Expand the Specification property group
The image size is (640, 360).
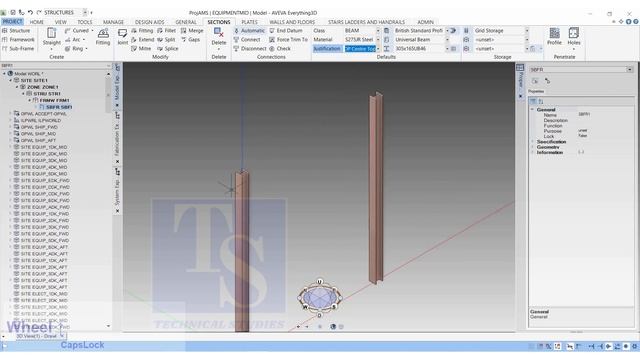click(x=532, y=142)
